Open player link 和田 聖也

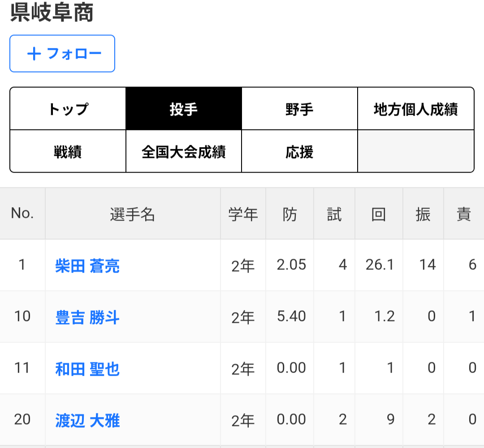(x=87, y=369)
